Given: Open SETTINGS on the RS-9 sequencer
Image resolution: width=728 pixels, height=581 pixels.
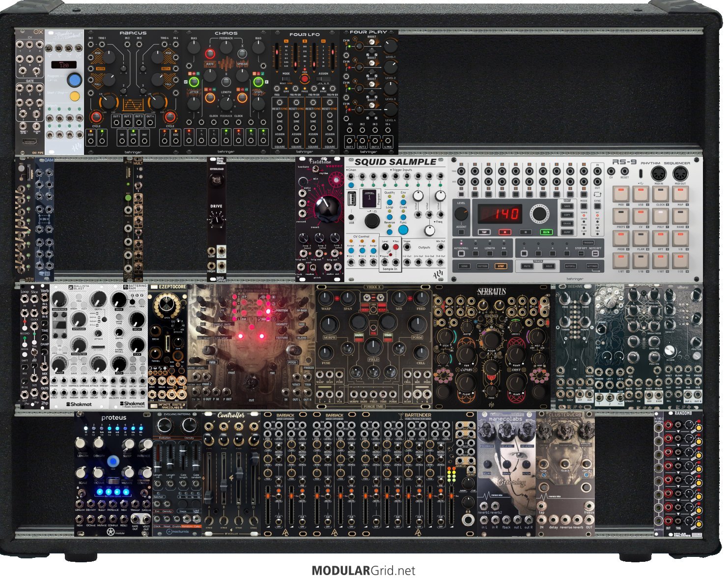Looking at the screenshot, I should (592, 266).
